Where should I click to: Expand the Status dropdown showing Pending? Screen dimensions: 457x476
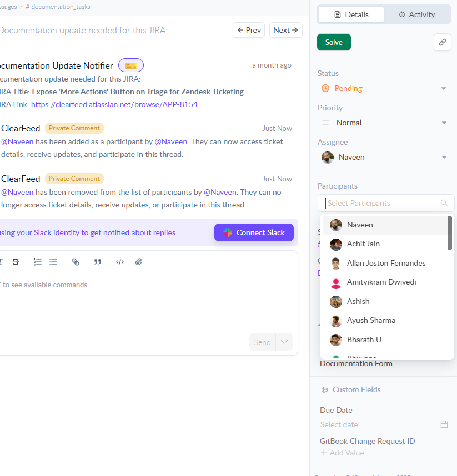[x=443, y=88]
